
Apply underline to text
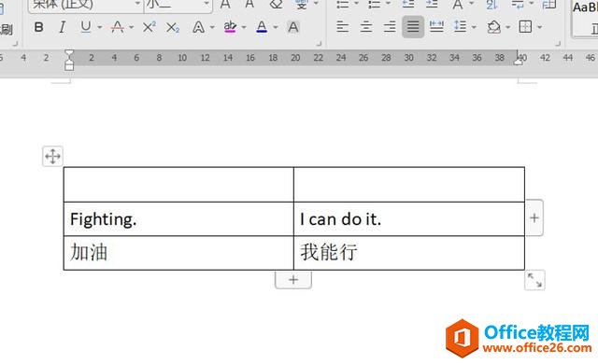click(x=86, y=27)
